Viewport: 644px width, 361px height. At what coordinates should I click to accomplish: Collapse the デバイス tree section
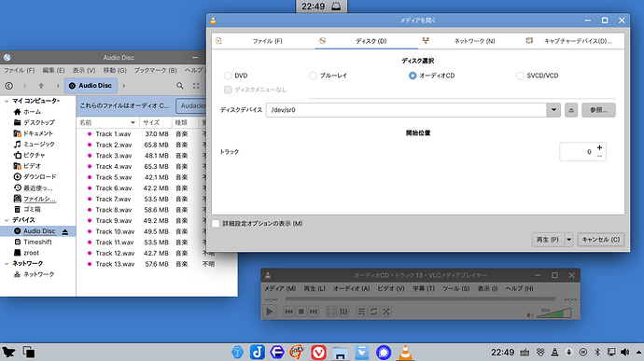7,220
